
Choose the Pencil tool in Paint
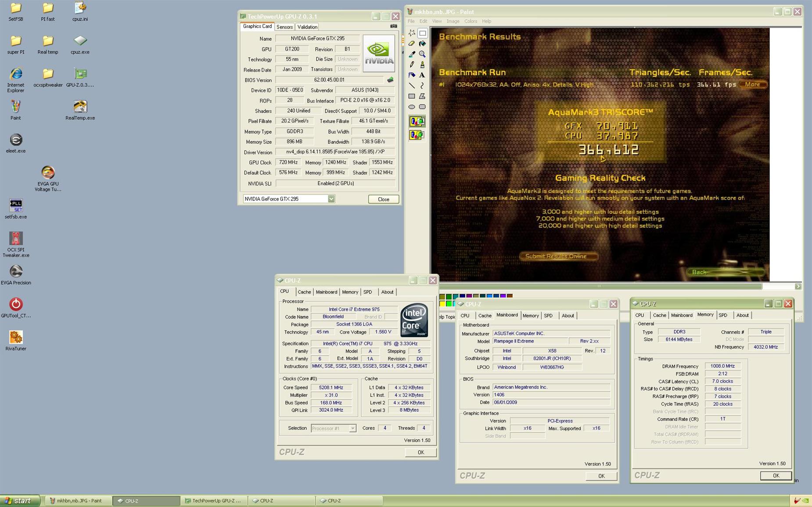pos(412,64)
